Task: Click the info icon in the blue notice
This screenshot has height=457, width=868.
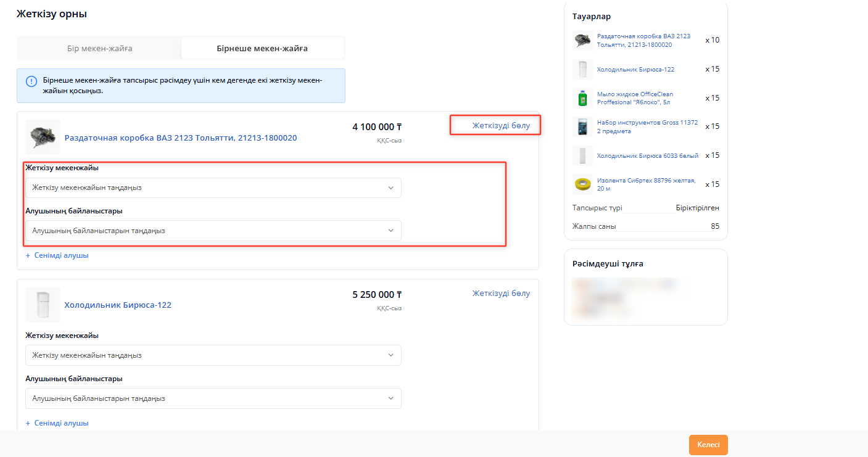Action: click(x=31, y=81)
